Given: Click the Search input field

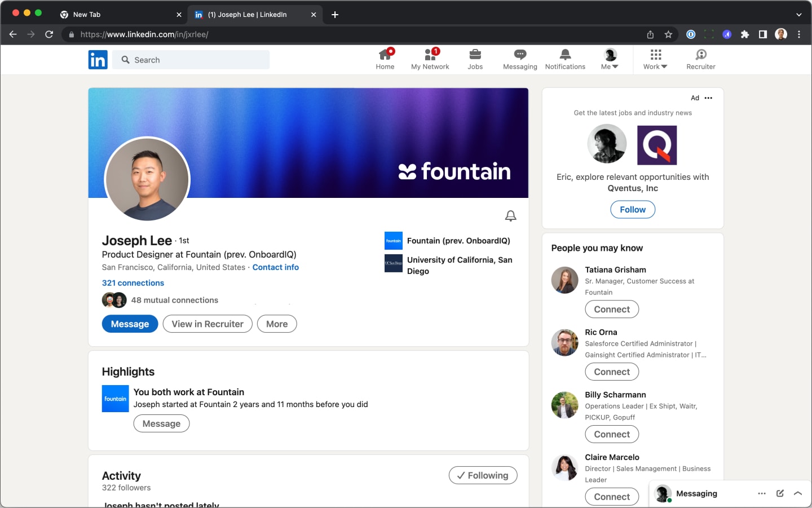Looking at the screenshot, I should (191, 60).
